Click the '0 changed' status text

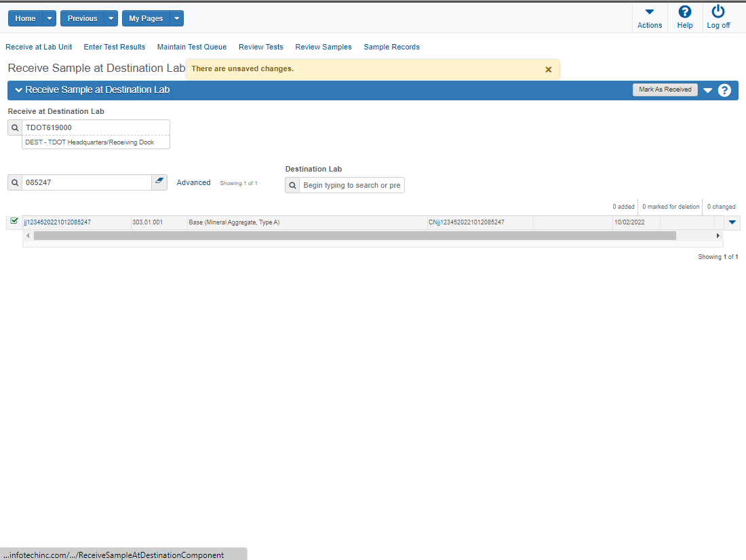point(722,207)
